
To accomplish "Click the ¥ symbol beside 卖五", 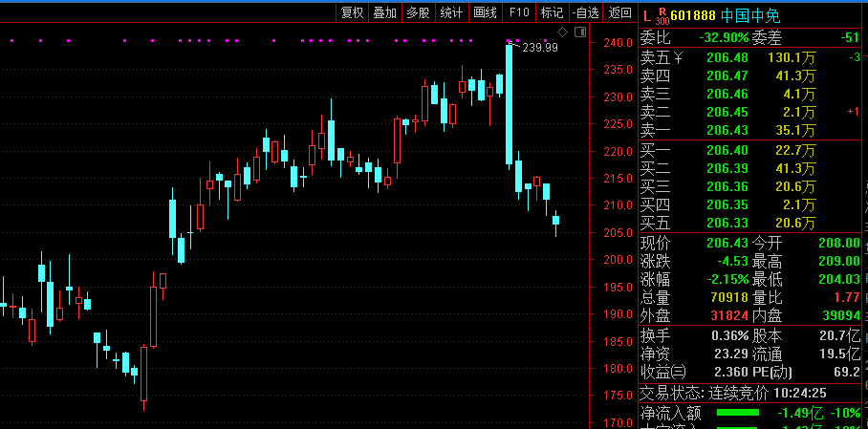I will click(678, 58).
